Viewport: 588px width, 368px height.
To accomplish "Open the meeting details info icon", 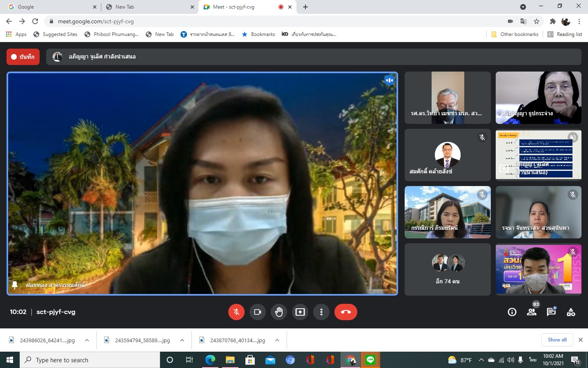I will (x=512, y=312).
